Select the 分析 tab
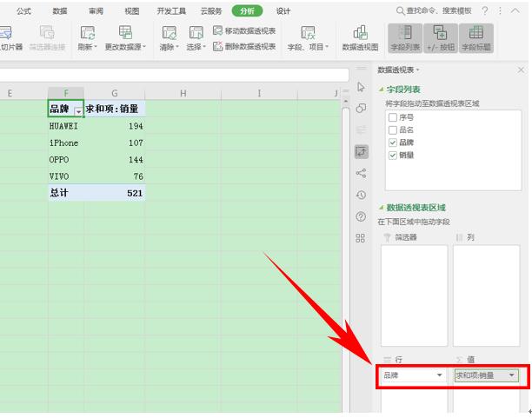Screen dimensions: 532x418 248,10
